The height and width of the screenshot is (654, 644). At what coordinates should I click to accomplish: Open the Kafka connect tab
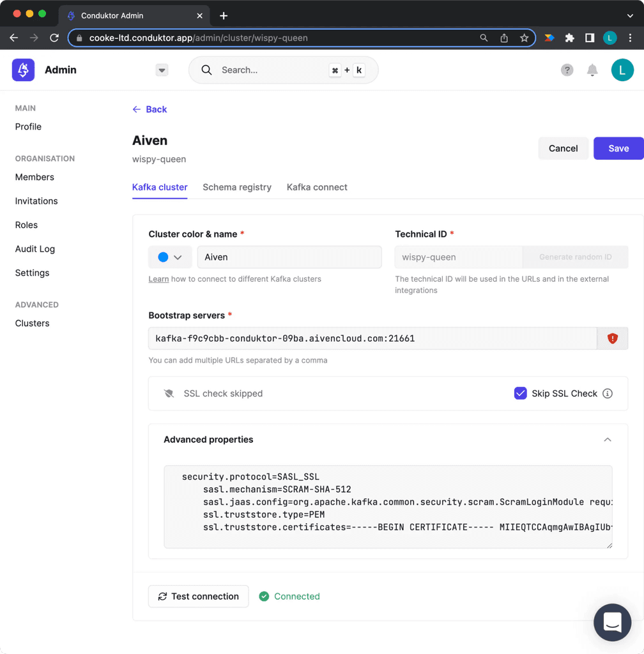point(317,187)
